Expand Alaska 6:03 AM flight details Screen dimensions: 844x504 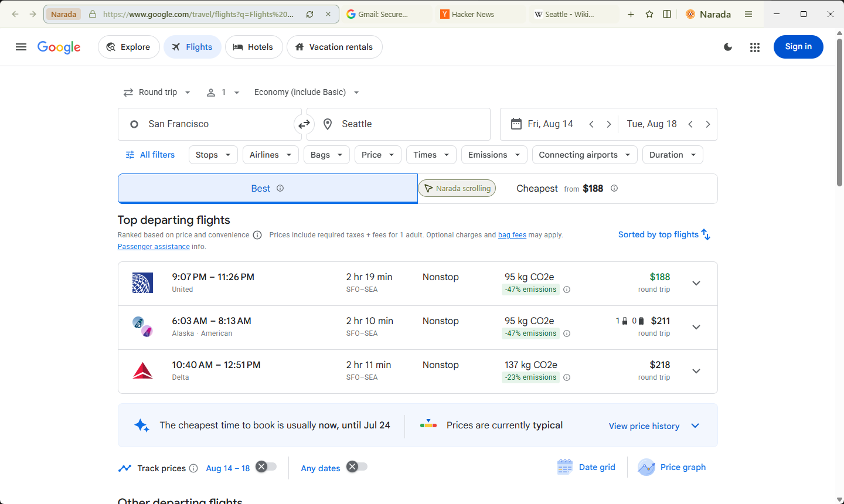coord(696,327)
